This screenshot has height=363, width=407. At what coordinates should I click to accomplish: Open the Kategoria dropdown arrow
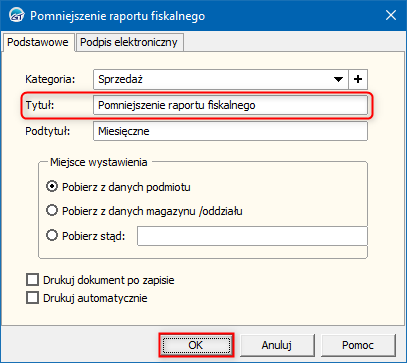338,79
